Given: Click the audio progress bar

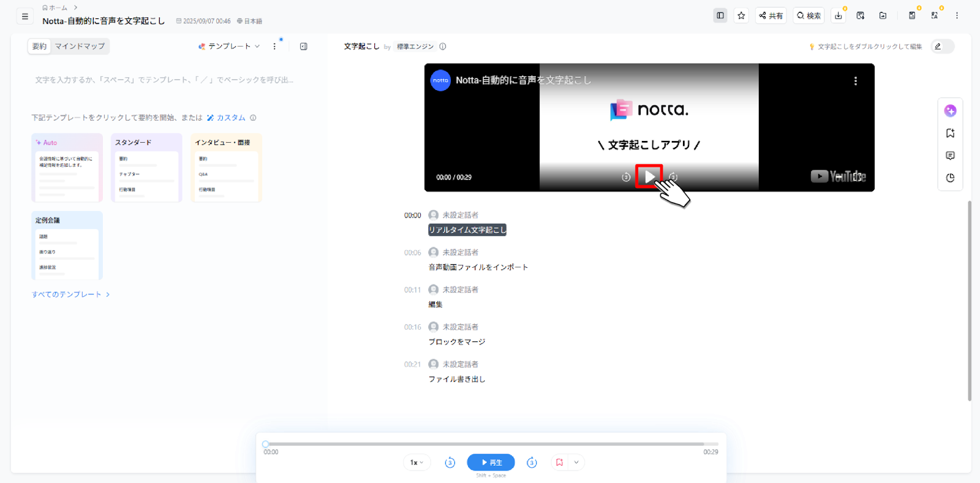Looking at the screenshot, I should point(491,444).
